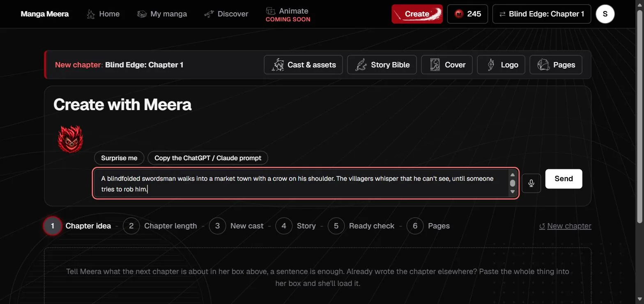Viewport: 644px width, 304px height.
Task: Click the red Create button
Action: 417,14
